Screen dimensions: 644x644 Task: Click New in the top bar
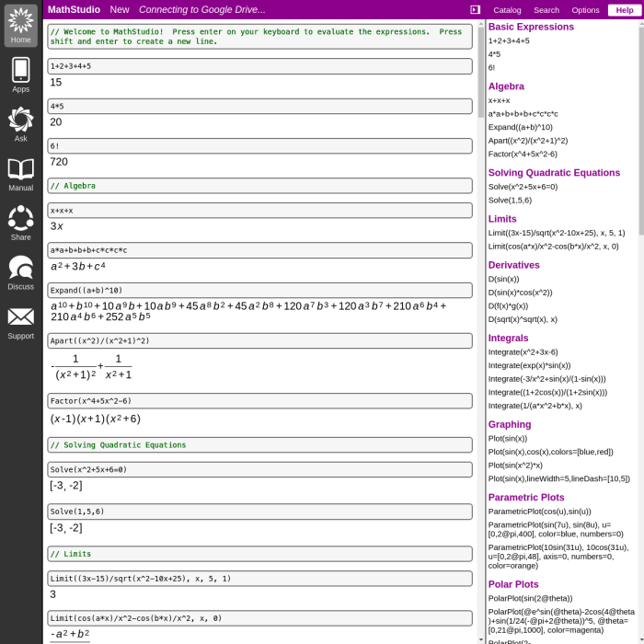pos(120,9)
